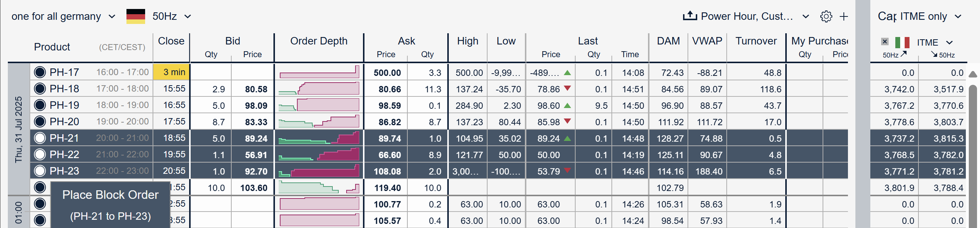Click Place Block Order for PH-21 to PH-23
980x228 pixels.
[110, 205]
